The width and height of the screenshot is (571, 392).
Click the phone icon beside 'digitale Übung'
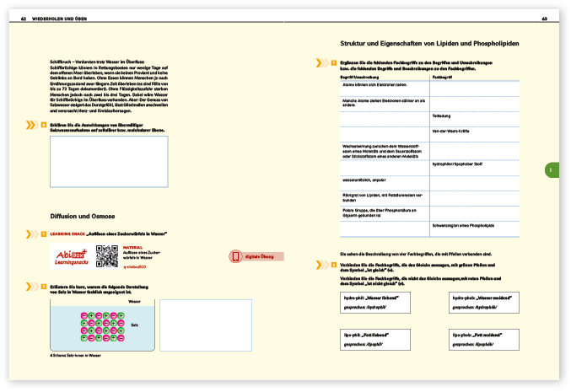[235, 256]
